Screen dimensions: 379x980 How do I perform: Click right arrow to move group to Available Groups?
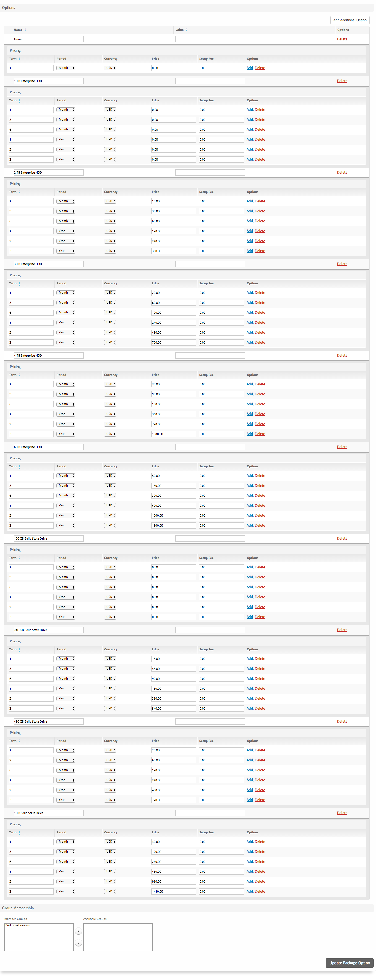[x=79, y=943]
